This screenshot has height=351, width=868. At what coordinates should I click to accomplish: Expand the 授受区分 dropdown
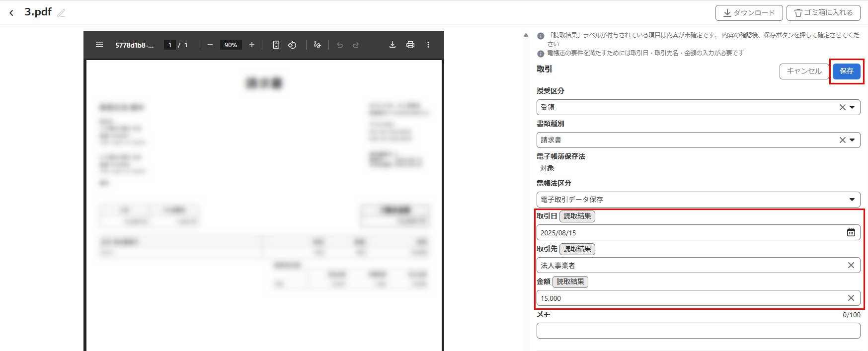[x=852, y=107]
